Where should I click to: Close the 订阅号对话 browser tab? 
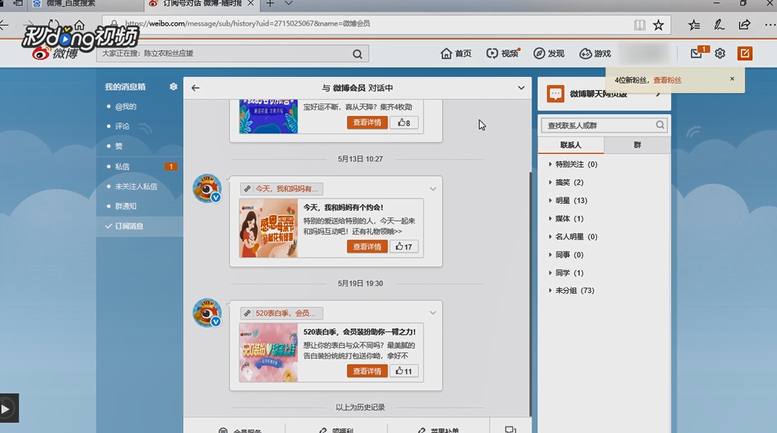(251, 3)
